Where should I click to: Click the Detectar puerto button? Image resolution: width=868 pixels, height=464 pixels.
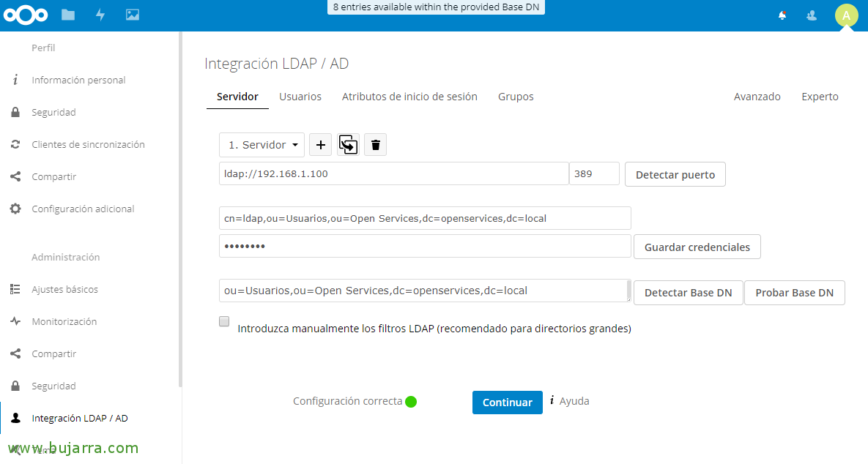pos(675,175)
